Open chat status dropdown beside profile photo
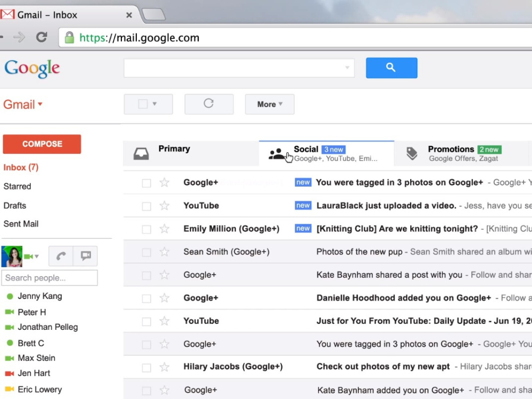The image size is (532, 399). (x=37, y=256)
